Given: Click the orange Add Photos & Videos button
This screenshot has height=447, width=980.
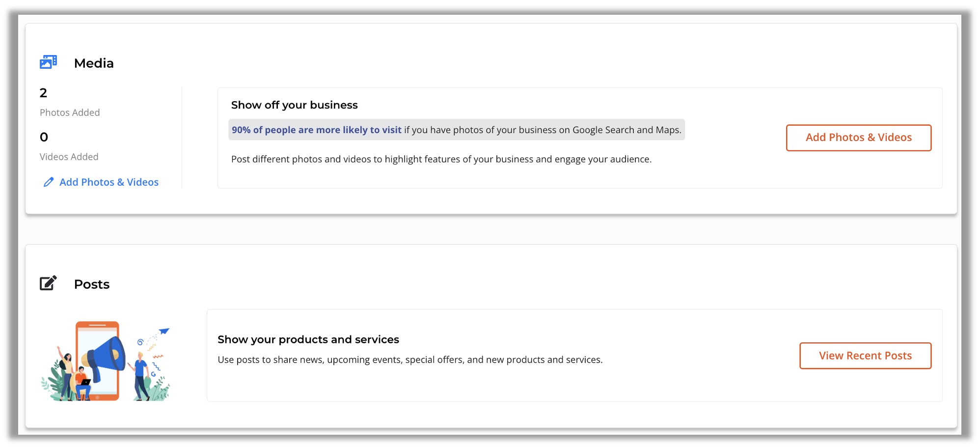Looking at the screenshot, I should 858,138.
